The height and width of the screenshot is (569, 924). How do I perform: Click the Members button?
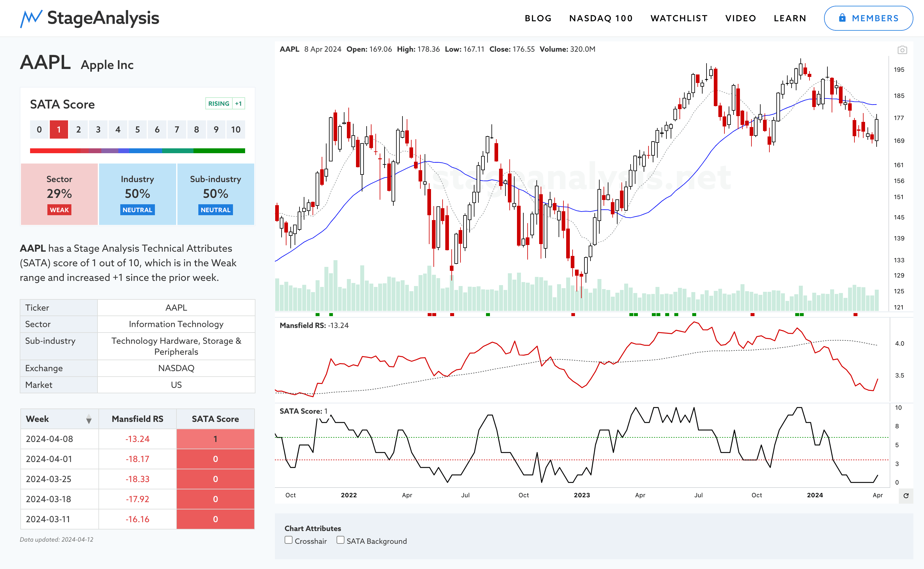868,18
